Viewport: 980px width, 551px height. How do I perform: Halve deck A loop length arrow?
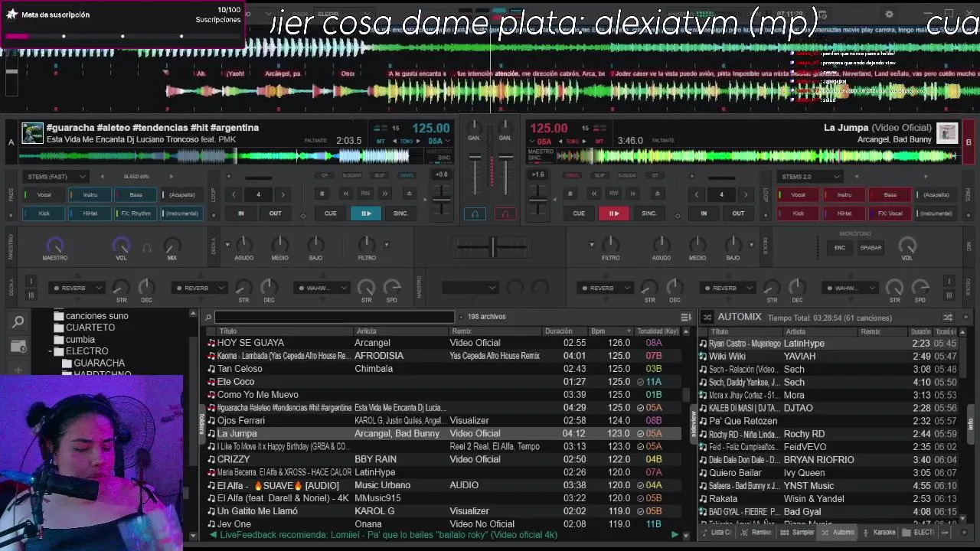(234, 194)
